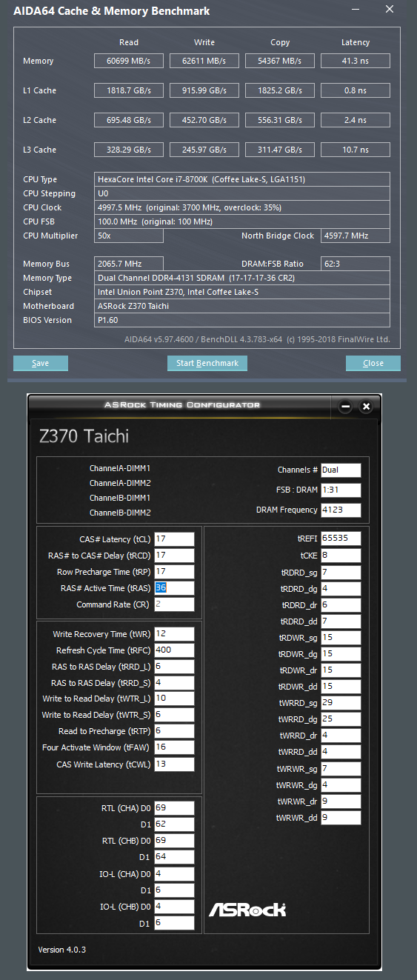Click the tWRWR_dg input field
417x980 pixels.
point(341,785)
